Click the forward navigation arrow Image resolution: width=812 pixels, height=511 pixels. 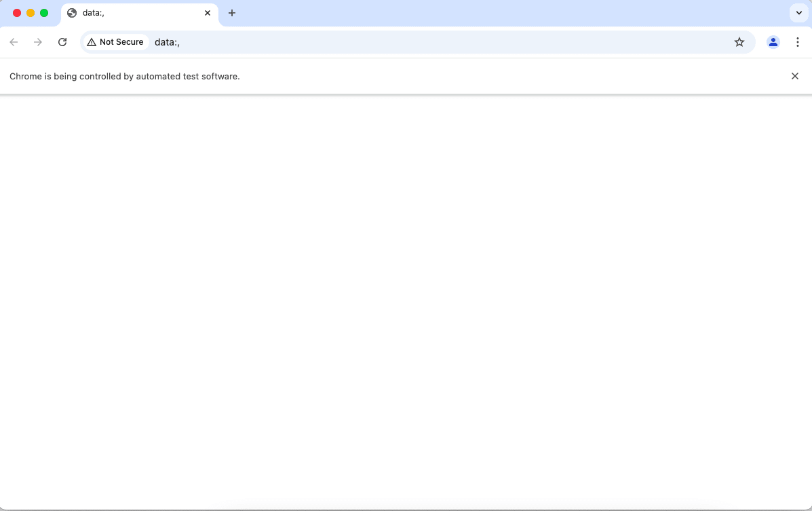[x=38, y=41]
